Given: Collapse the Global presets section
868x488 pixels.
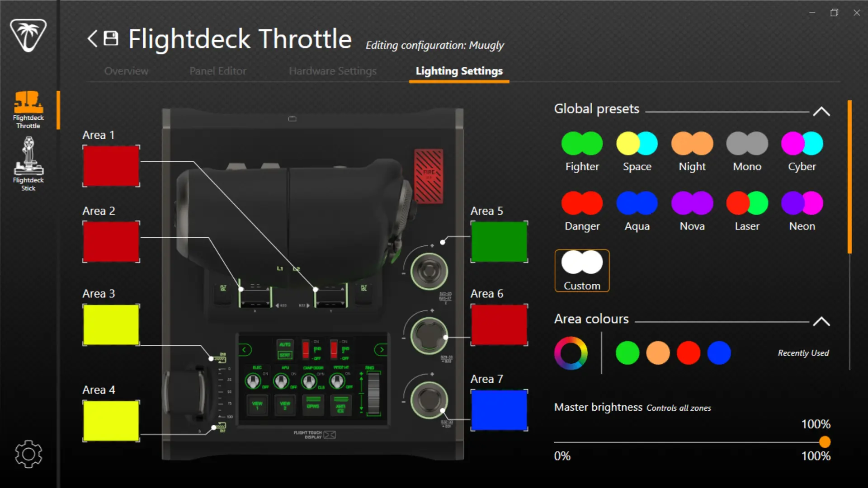Looking at the screenshot, I should pos(821,111).
